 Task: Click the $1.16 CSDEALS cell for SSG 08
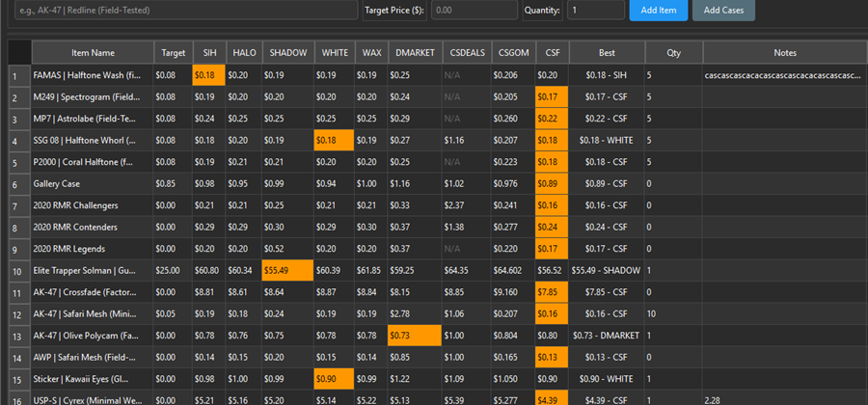(466, 141)
